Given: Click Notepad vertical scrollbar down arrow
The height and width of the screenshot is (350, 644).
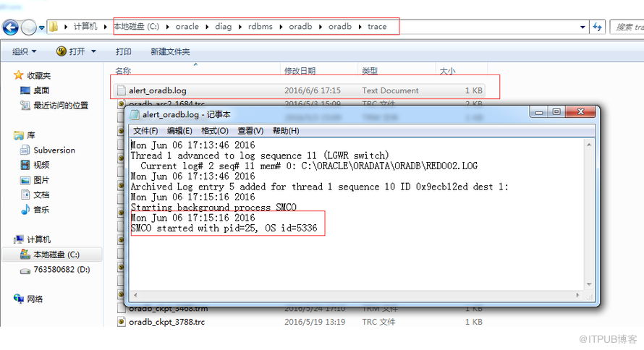Looking at the screenshot, I should click(589, 284).
